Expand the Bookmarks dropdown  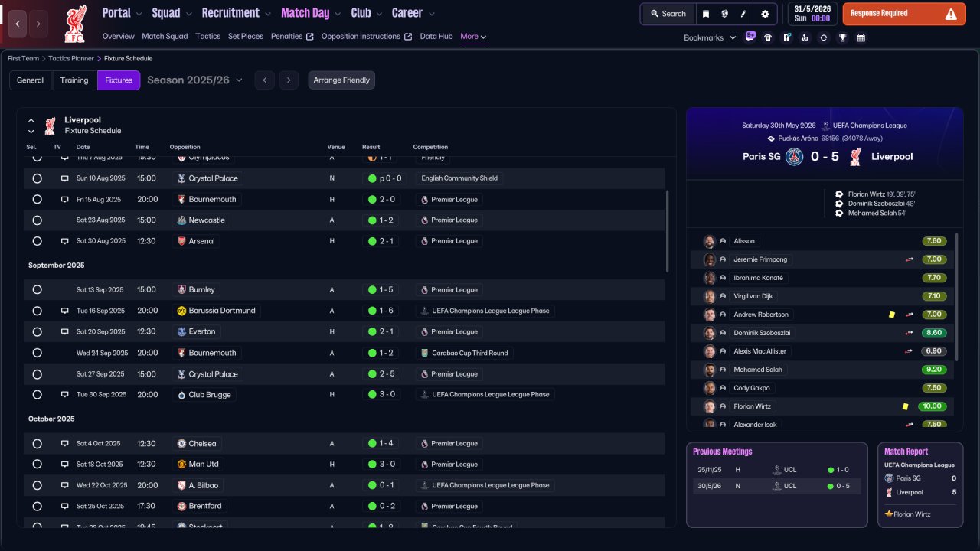[x=710, y=37]
